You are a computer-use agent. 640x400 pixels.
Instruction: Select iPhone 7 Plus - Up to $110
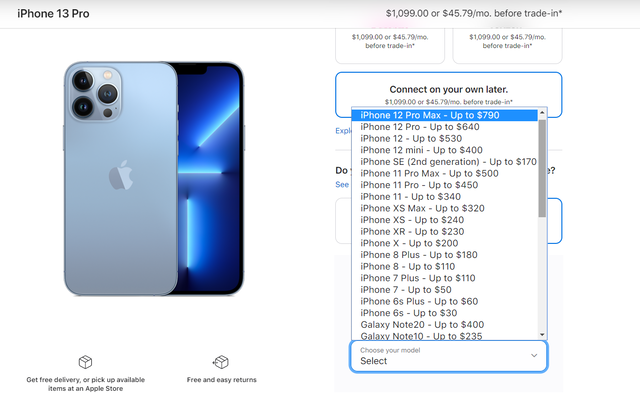pyautogui.click(x=444, y=278)
